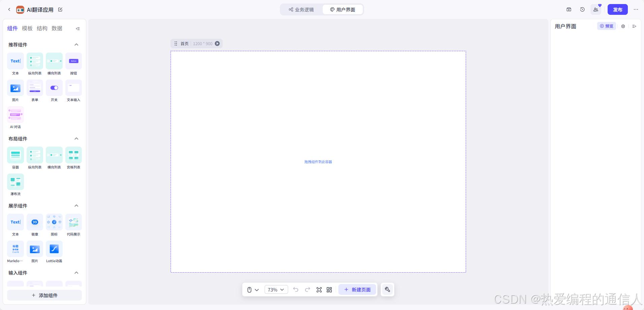
Task: Open the collaborators people icon
Action: [x=596, y=9]
